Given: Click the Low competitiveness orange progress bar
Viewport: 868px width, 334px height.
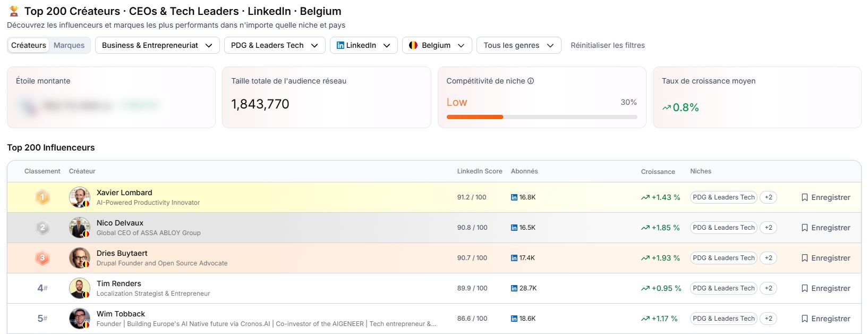Looking at the screenshot, I should (475, 117).
